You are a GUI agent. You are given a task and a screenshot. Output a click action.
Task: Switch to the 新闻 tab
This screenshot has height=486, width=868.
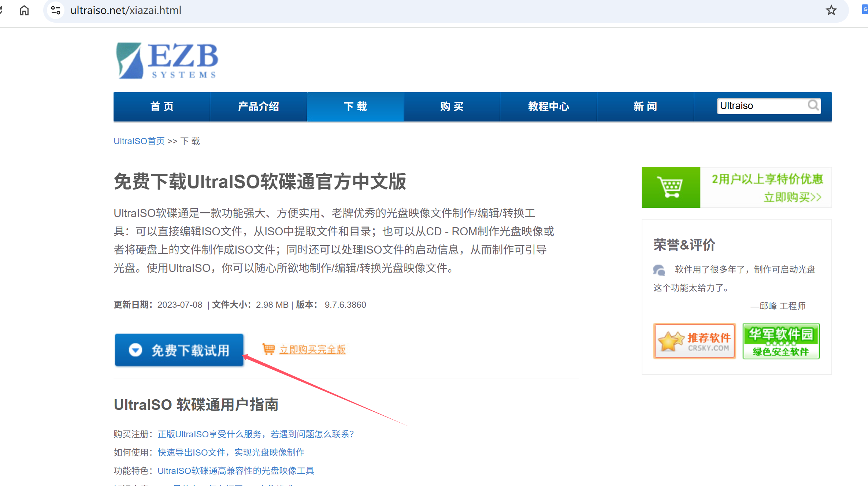[x=645, y=106]
